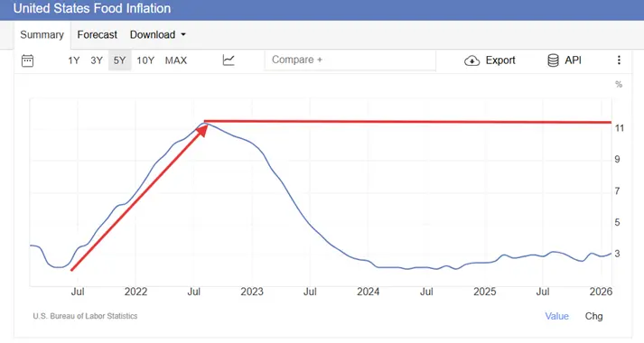Click the United States Food Inflation title
The image size is (644, 343).
[92, 8]
